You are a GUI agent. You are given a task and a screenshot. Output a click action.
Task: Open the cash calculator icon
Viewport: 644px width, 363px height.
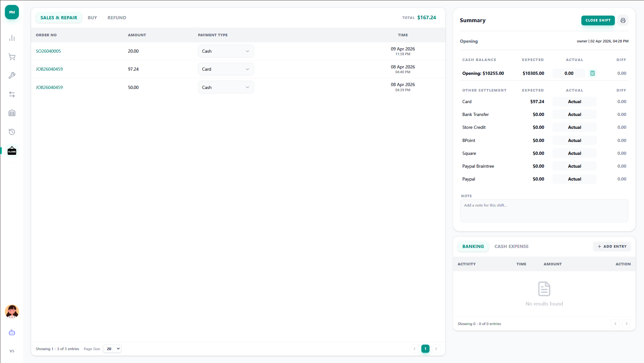pos(592,73)
